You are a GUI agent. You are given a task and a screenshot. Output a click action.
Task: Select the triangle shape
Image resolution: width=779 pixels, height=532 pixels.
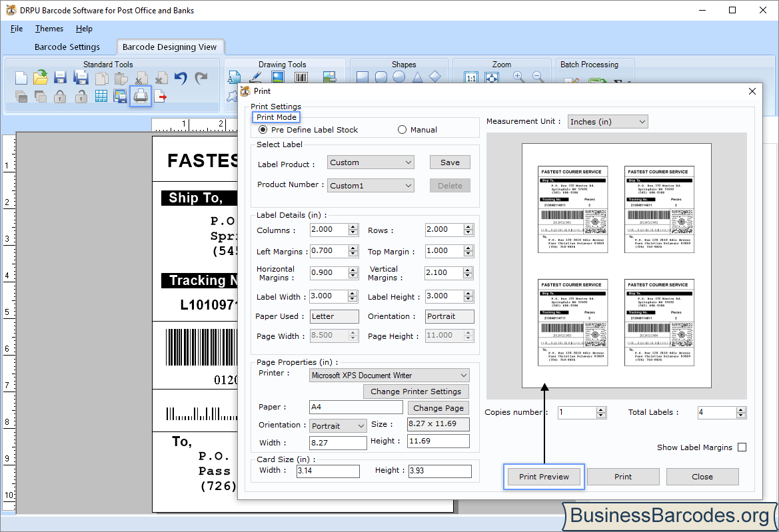(x=417, y=77)
